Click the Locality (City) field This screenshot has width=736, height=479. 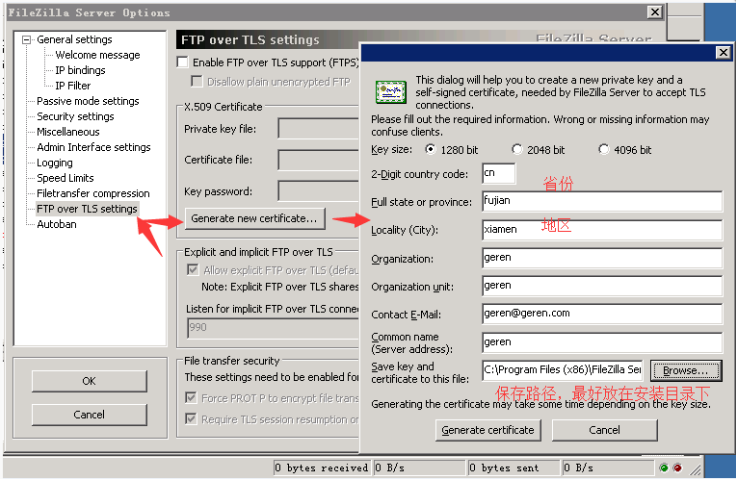tap(602, 230)
